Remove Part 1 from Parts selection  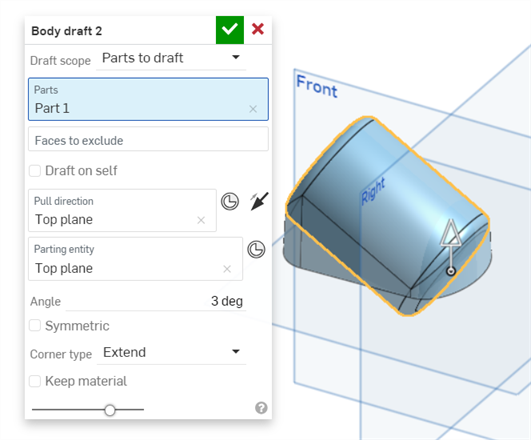pos(253,109)
